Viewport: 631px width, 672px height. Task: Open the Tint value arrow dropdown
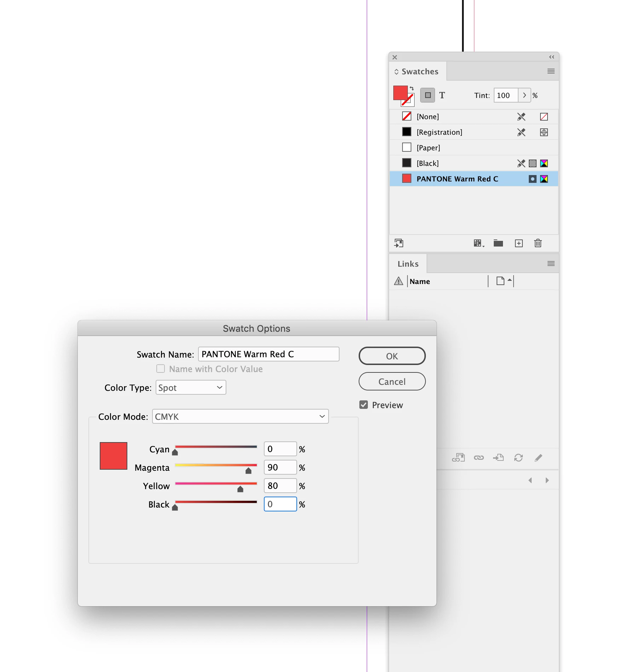(x=525, y=95)
